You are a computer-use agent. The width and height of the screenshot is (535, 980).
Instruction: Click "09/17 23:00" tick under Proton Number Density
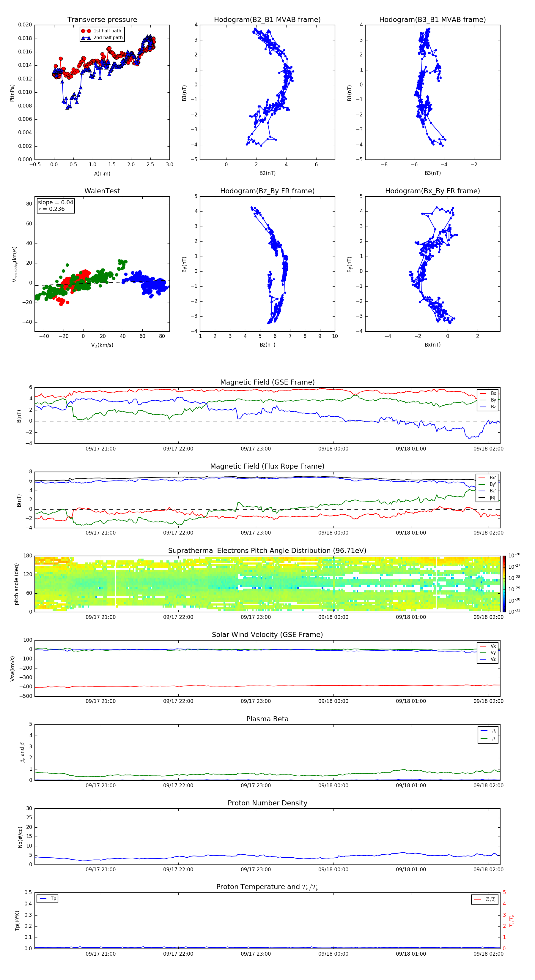pyautogui.click(x=256, y=870)
